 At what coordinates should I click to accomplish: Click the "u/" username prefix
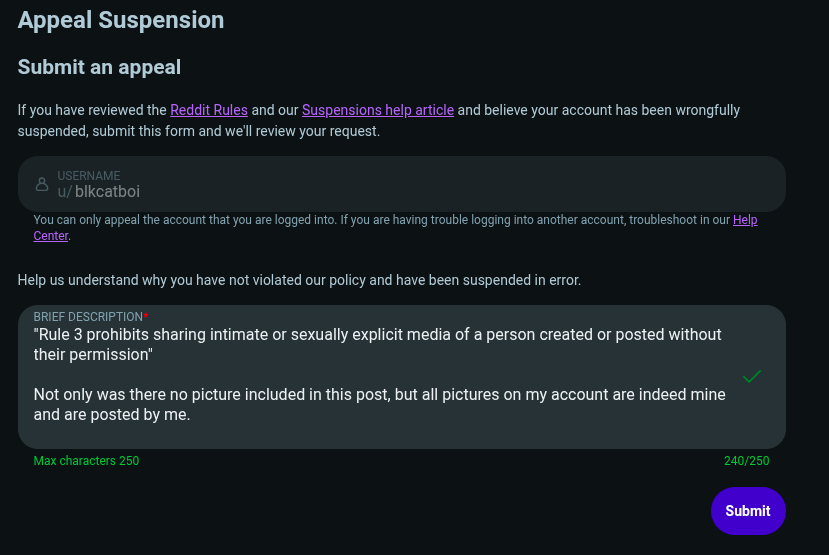pyautogui.click(x=64, y=192)
